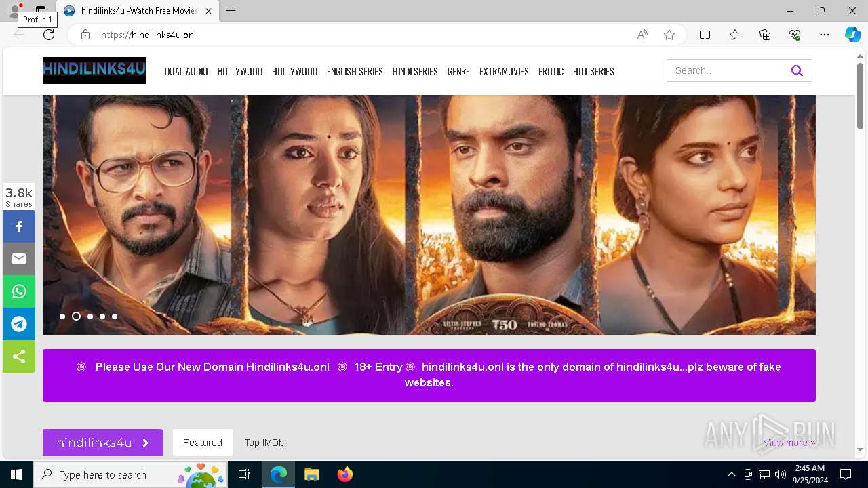View site information lock icon
868x488 pixels.
85,35
